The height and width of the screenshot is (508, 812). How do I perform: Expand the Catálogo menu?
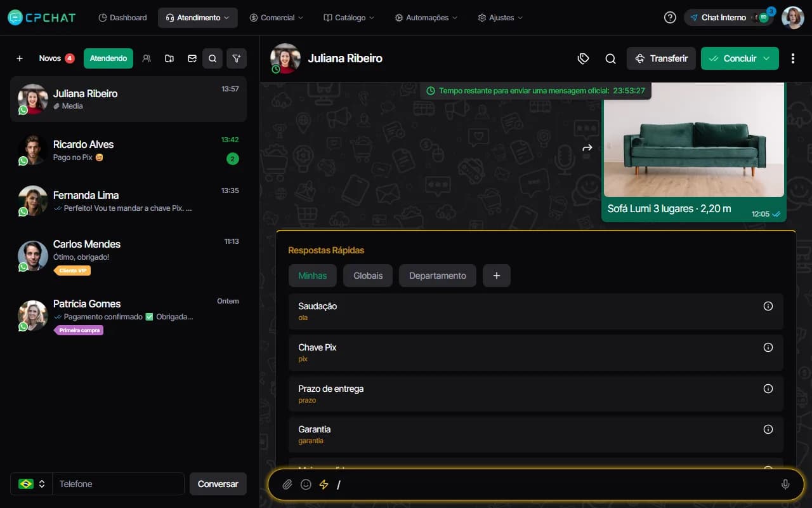tap(349, 18)
